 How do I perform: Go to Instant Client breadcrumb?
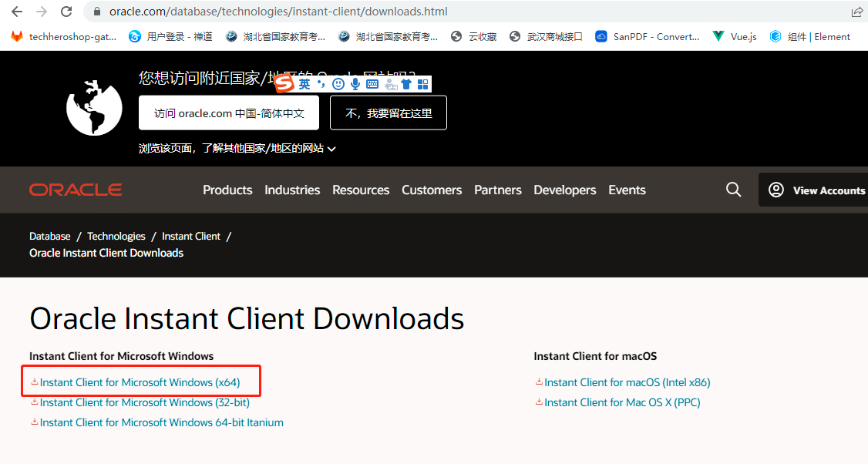191,236
